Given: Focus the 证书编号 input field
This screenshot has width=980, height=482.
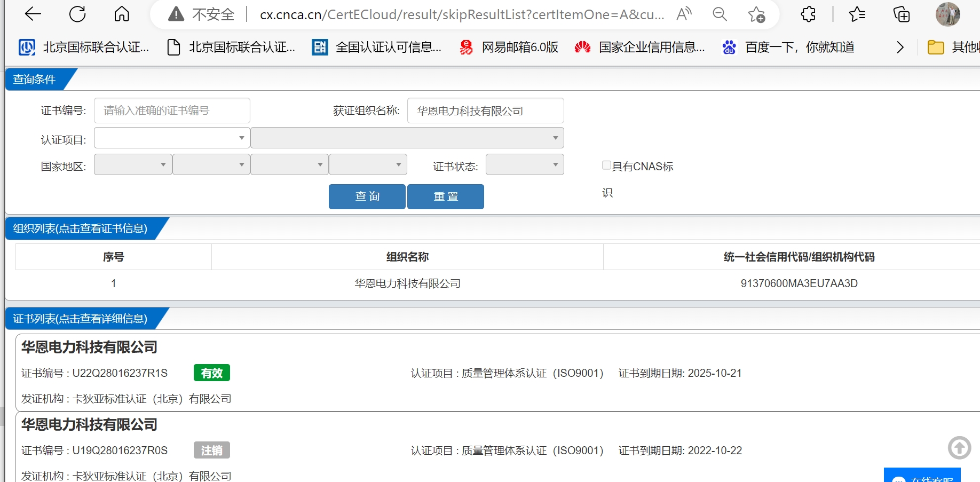Looking at the screenshot, I should point(172,110).
